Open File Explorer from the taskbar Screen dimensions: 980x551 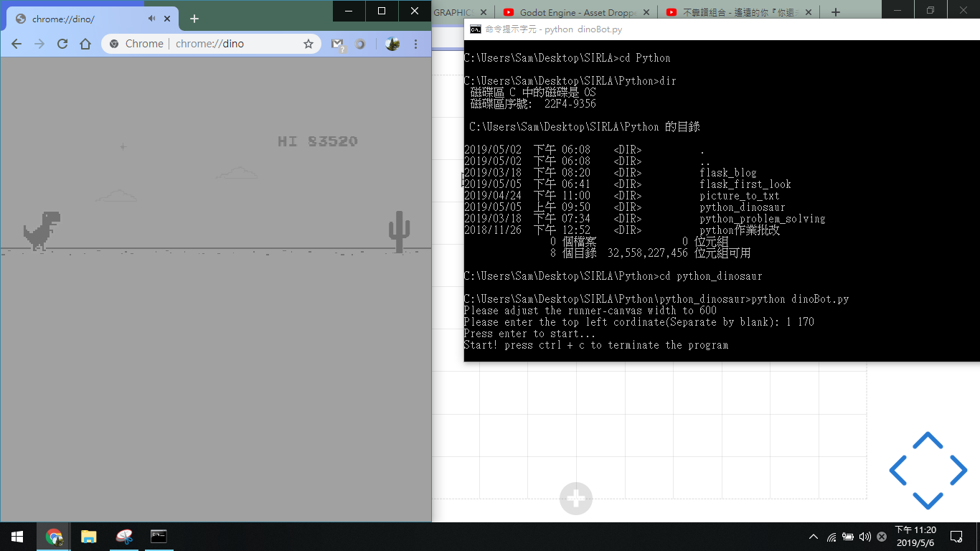88,537
